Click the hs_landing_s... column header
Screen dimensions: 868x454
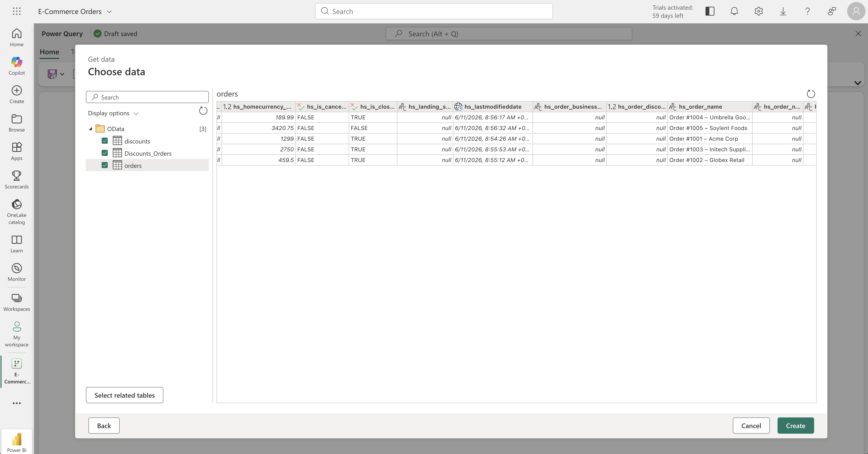tap(425, 107)
